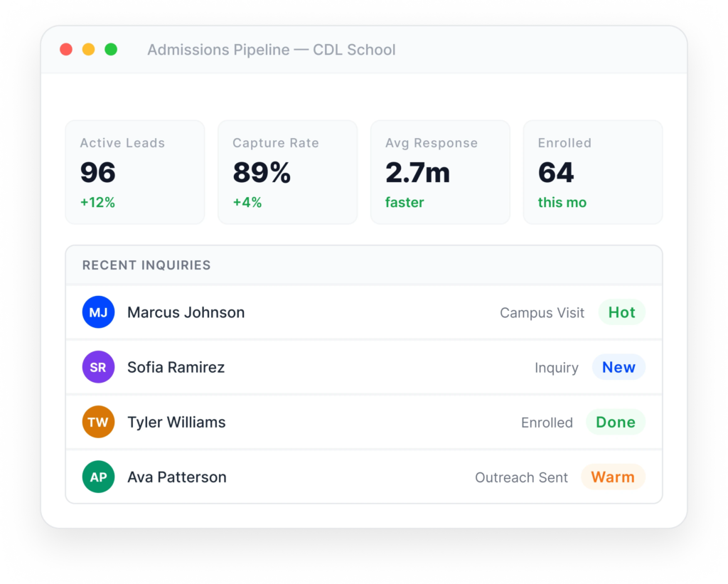Click Marcus Johnson's MJ avatar
The image size is (728, 584).
coord(98,312)
